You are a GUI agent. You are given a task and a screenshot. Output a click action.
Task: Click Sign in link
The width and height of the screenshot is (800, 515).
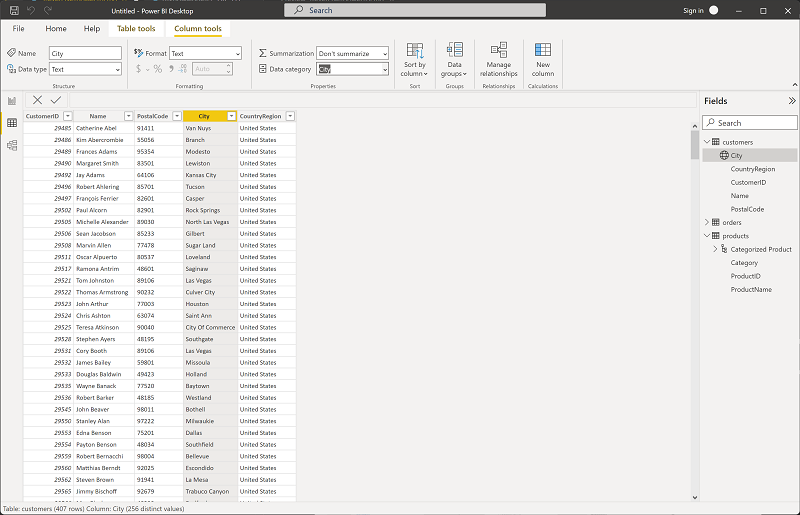click(693, 11)
